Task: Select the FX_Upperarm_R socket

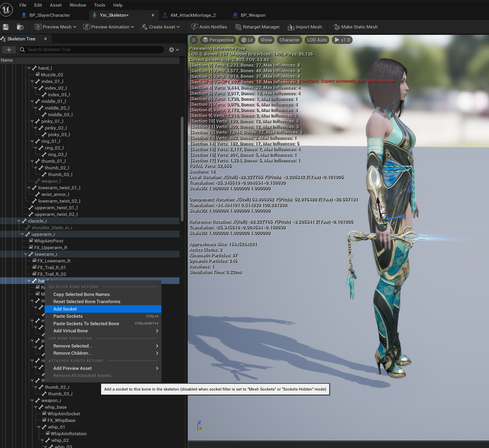Action: (51, 248)
